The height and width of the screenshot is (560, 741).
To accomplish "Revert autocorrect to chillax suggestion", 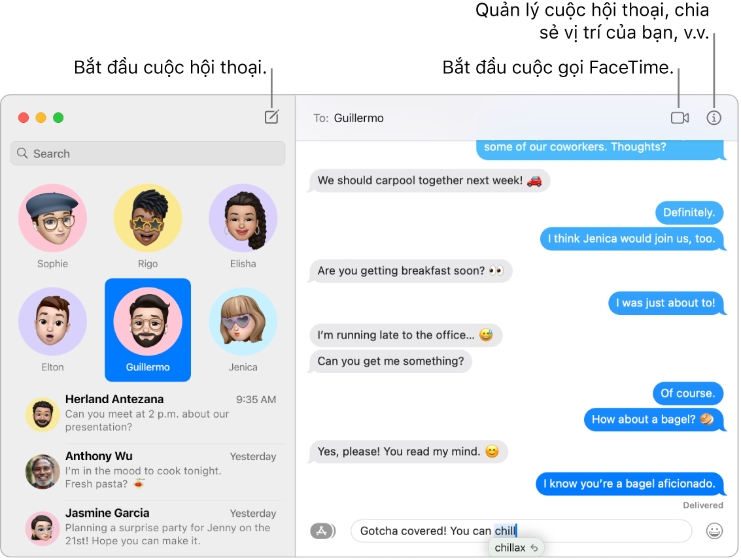I will [x=516, y=548].
